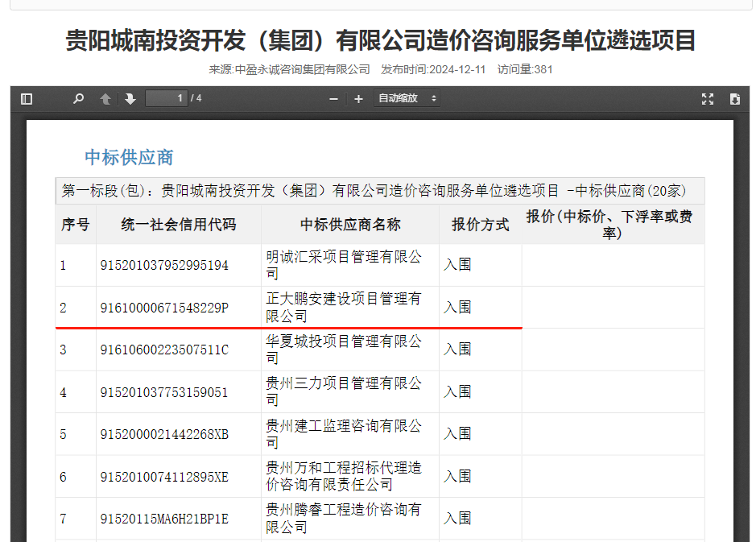756x542 pixels.
Task: Click supplier name 贵州建工监理咨询有限公司
Action: pos(344,434)
